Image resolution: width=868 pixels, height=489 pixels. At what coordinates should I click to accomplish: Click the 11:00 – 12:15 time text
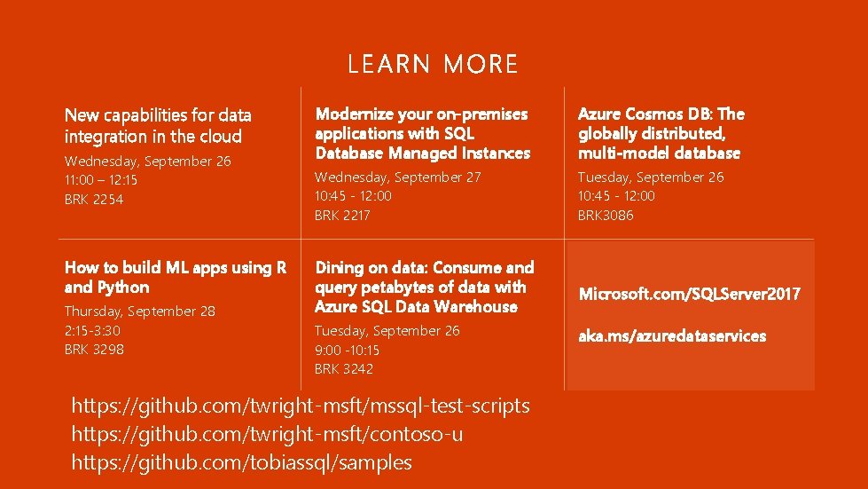[101, 180]
